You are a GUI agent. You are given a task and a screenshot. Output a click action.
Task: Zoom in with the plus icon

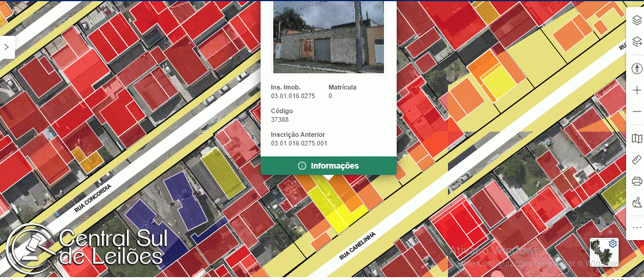637,90
